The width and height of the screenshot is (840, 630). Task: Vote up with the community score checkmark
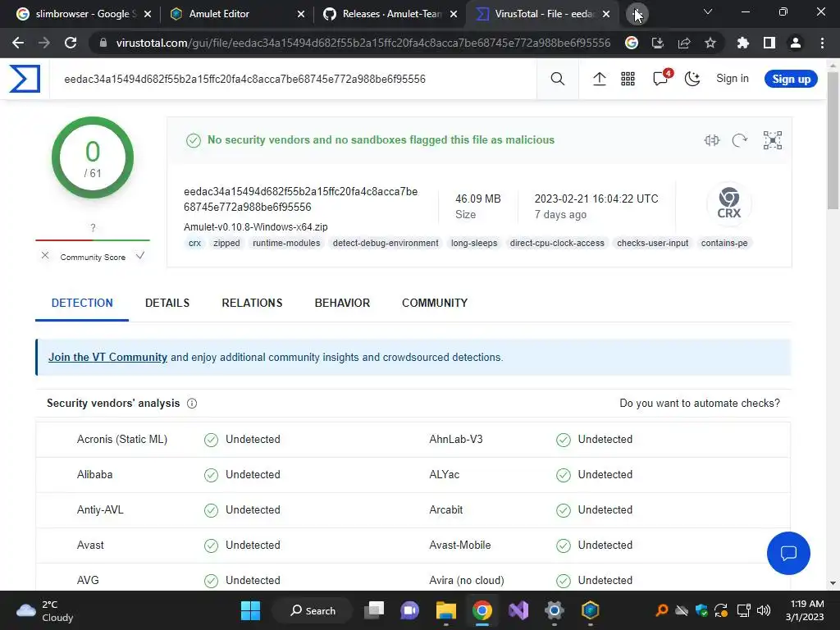click(x=140, y=256)
